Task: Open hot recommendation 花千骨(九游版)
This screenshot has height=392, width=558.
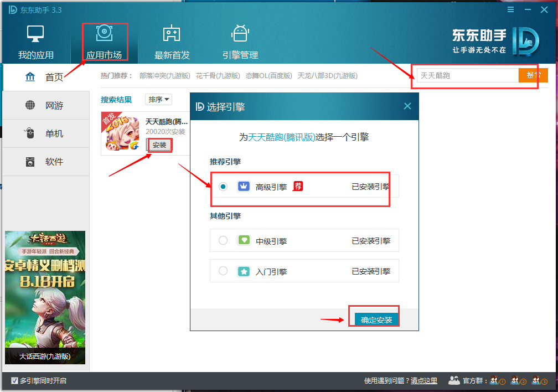Action: click(x=218, y=76)
